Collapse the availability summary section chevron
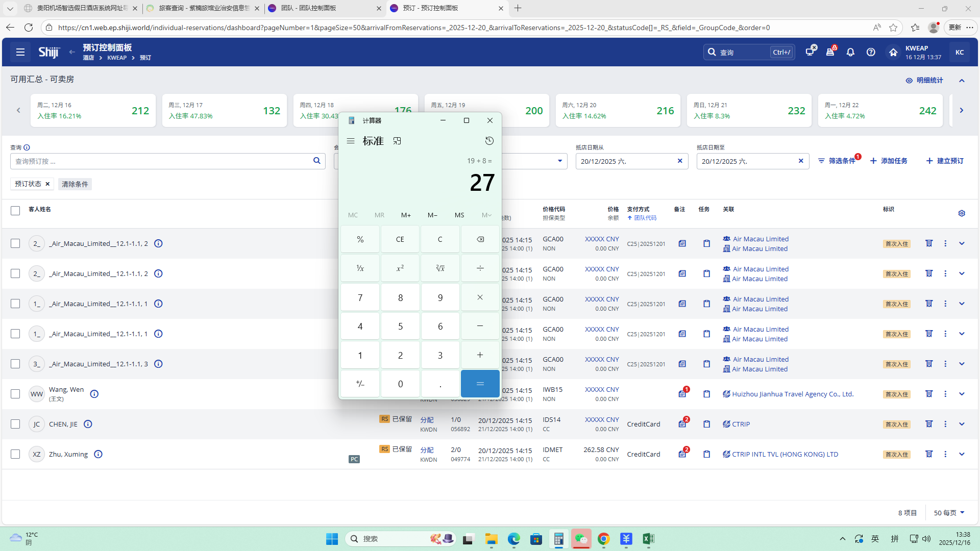Screen dimensions: 980x551 962,81
